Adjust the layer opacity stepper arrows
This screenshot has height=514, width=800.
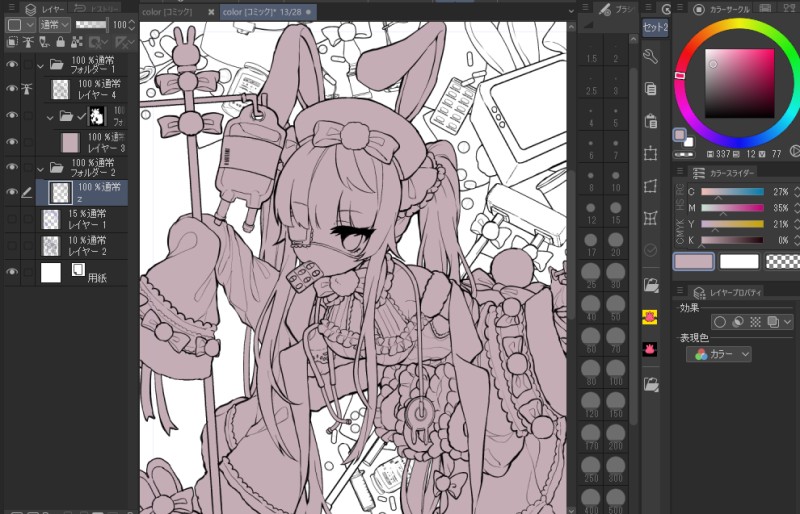click(132, 25)
